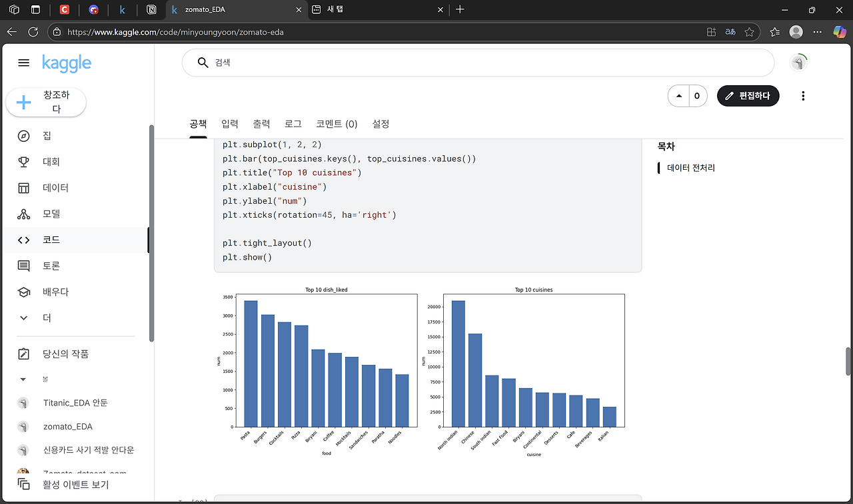Switch to the Notion browser tab
853x504 pixels.
151,10
